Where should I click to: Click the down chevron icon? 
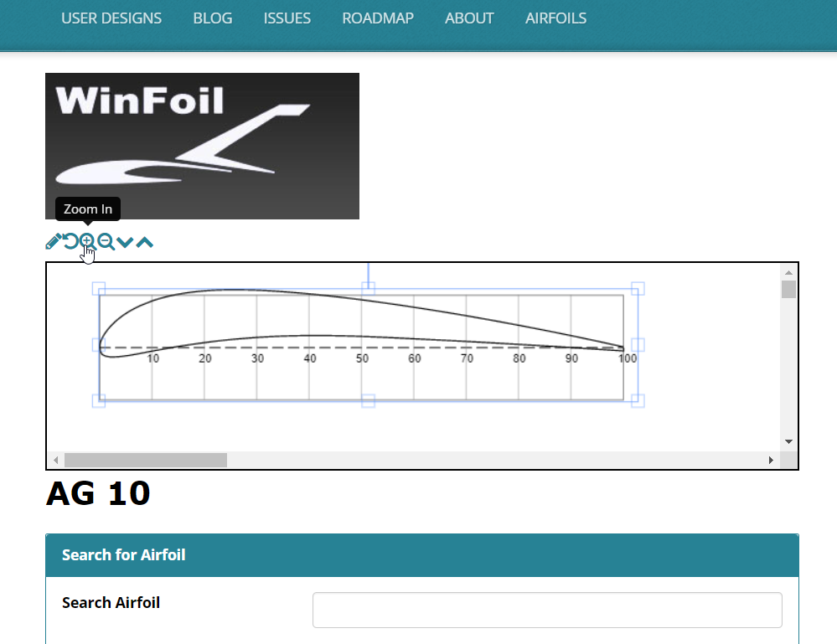(125, 242)
